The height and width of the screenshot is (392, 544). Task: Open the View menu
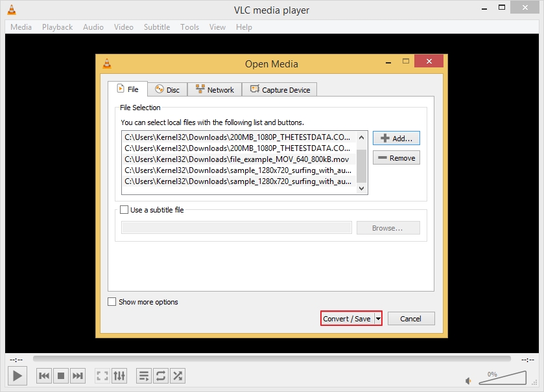[217, 27]
